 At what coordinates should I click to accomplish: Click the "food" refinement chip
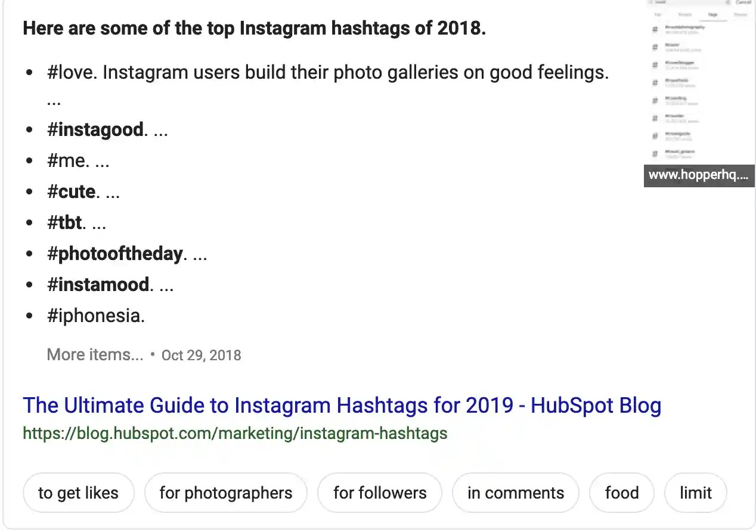(622, 493)
